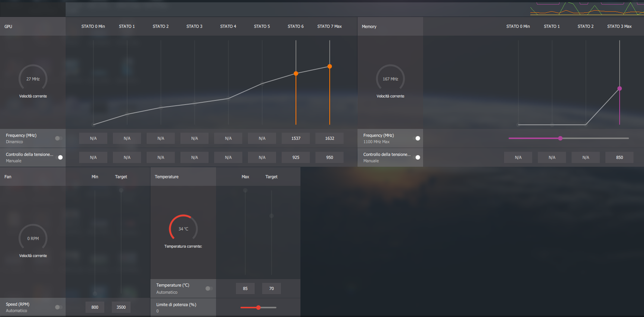Viewport: 644px width, 317px height.
Task: Click GPU voltage N/A field under Stato 0
Action: (93, 157)
